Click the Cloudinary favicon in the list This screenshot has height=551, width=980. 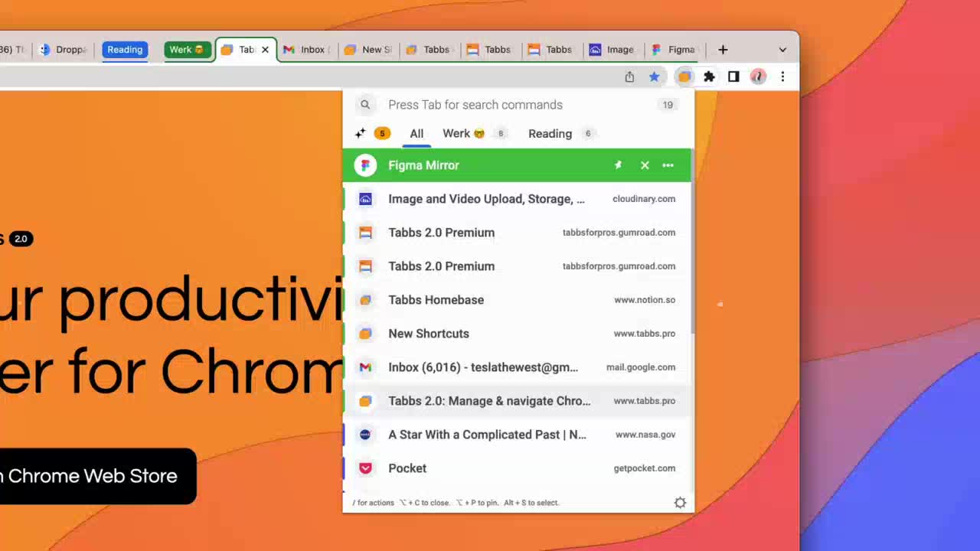[365, 199]
